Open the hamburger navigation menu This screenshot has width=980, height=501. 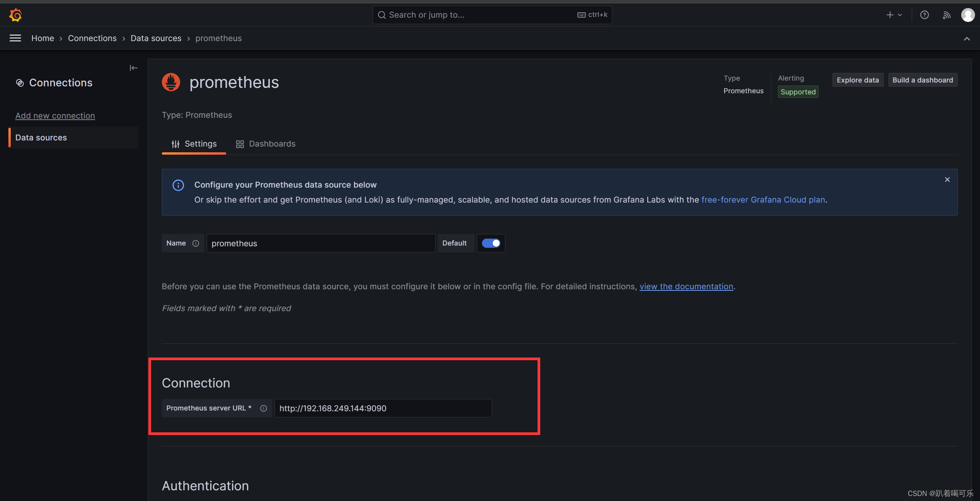(x=15, y=38)
